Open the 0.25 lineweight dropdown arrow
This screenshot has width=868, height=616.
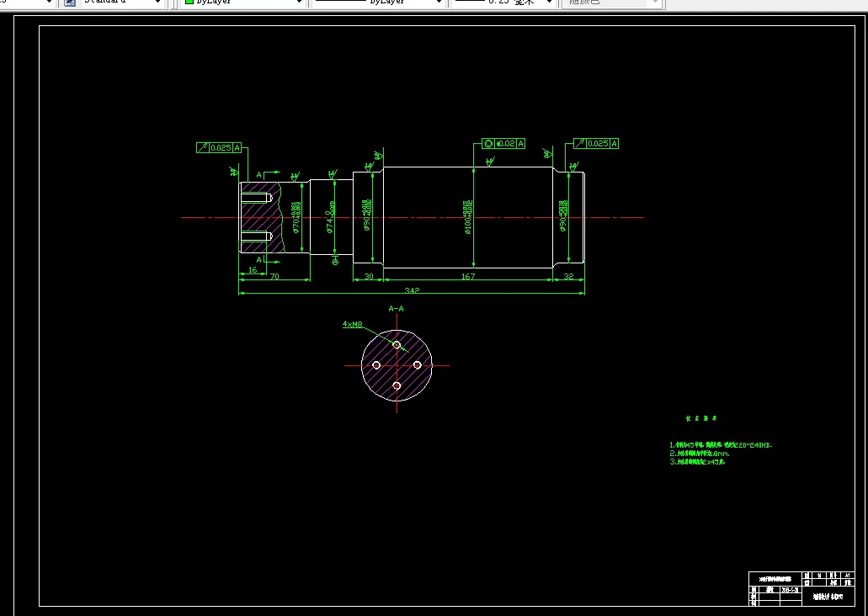[x=550, y=3]
